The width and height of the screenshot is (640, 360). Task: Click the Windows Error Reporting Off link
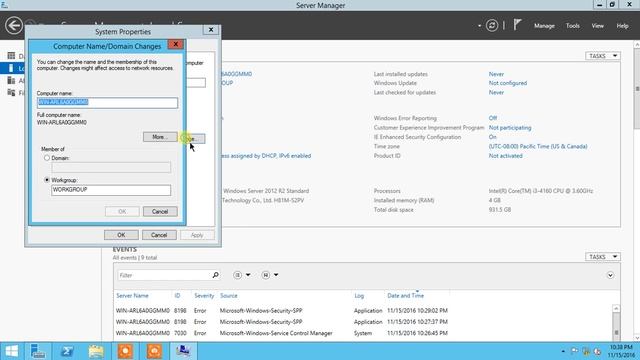pos(493,118)
